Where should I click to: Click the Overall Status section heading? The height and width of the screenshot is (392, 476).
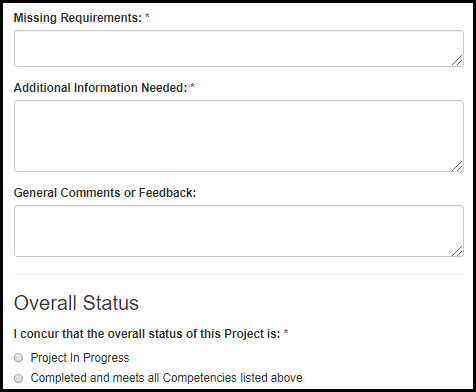pyautogui.click(x=76, y=303)
